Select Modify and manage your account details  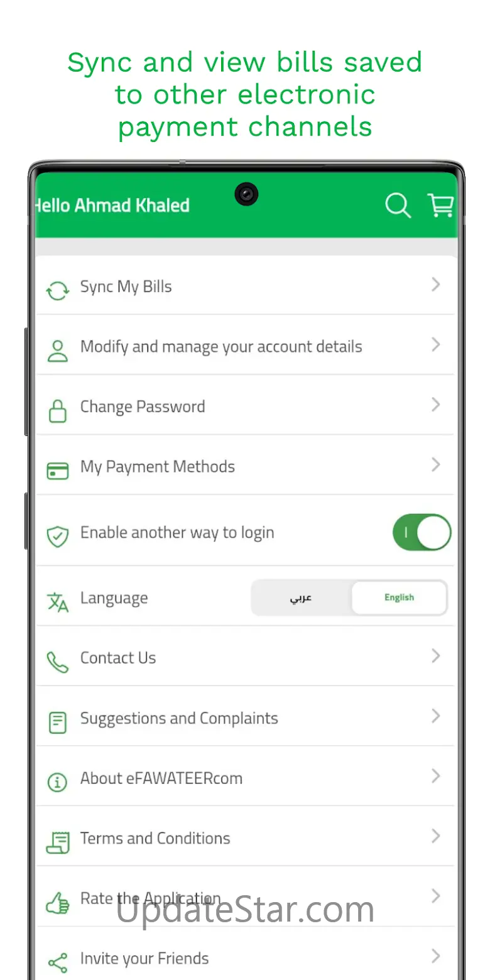(245, 346)
